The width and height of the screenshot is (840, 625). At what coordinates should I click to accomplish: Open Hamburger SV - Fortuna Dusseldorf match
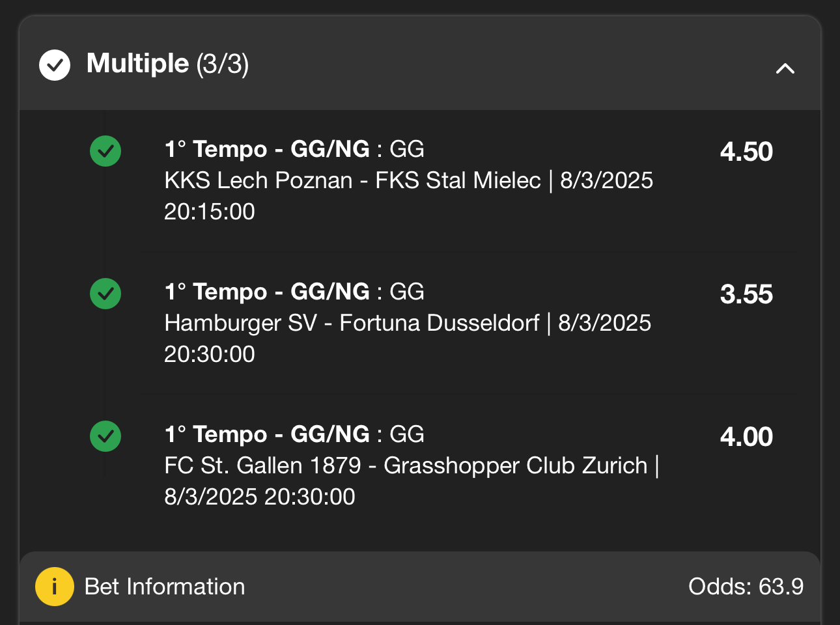pyautogui.click(x=352, y=323)
